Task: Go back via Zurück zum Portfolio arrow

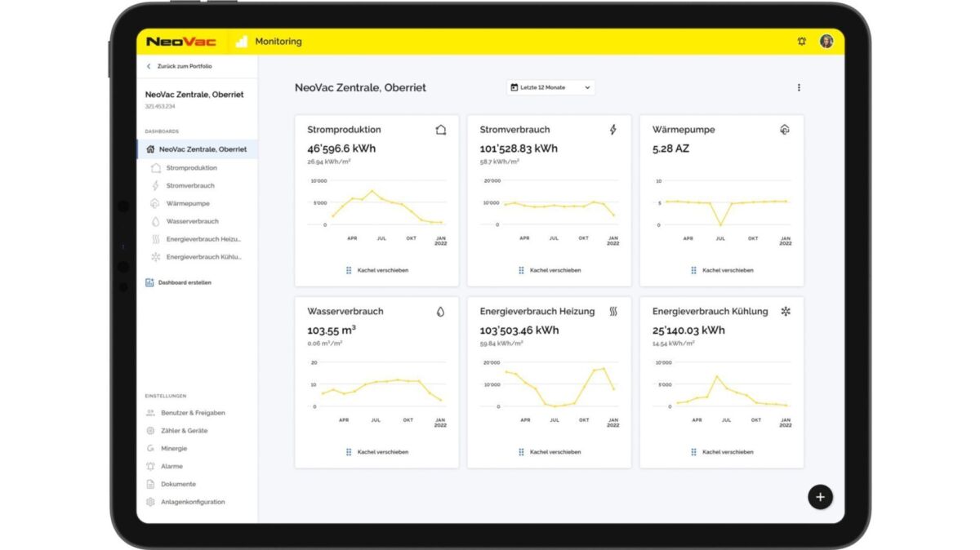Action: click(149, 66)
